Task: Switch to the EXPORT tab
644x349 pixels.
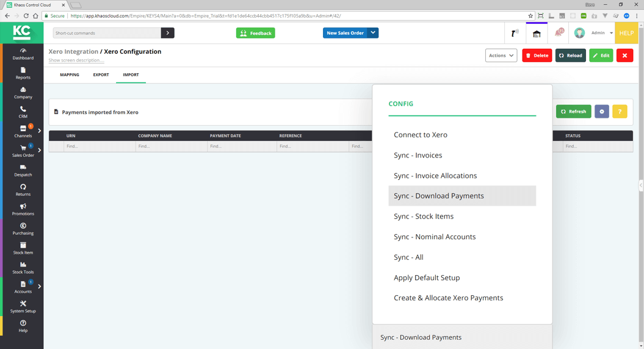Action: 101,74
